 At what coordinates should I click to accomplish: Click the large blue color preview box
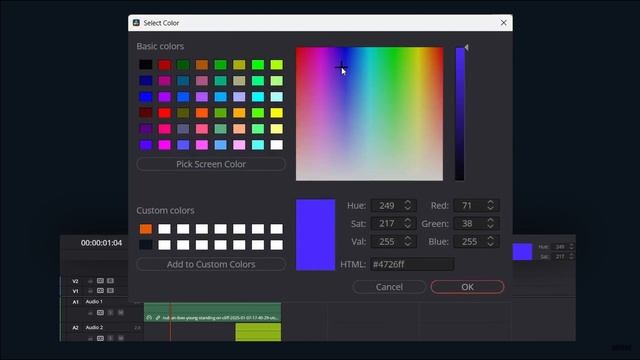click(x=316, y=235)
